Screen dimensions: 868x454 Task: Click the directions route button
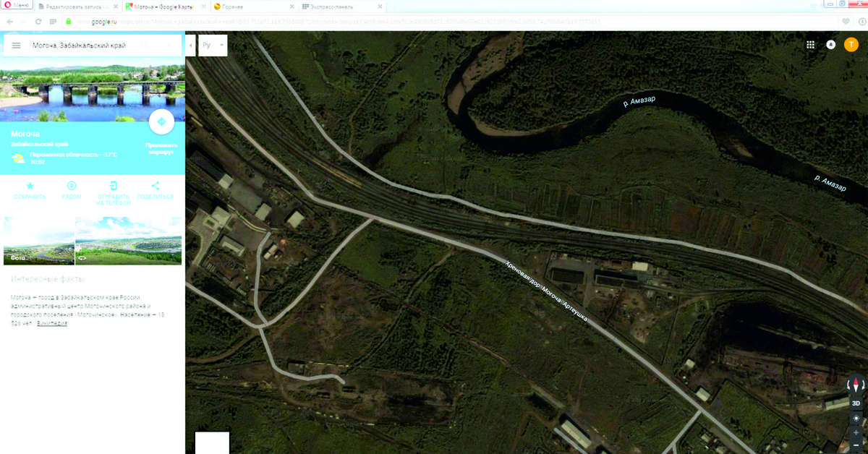(x=161, y=122)
